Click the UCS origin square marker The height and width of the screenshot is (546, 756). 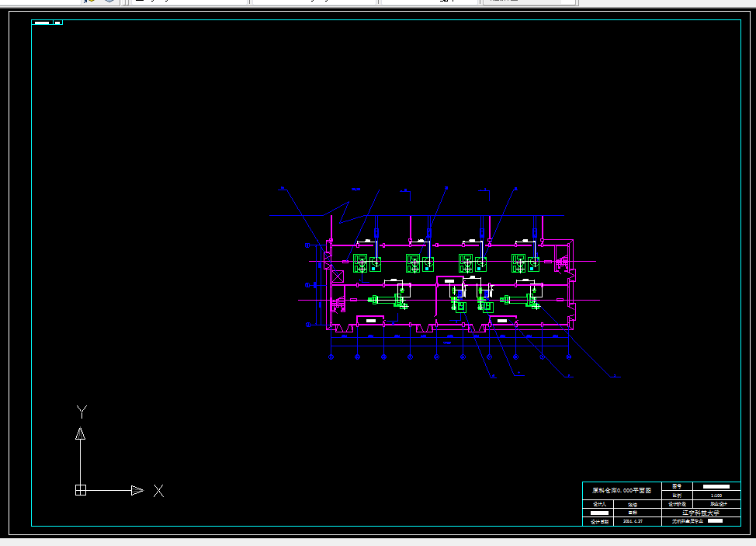[x=81, y=490]
